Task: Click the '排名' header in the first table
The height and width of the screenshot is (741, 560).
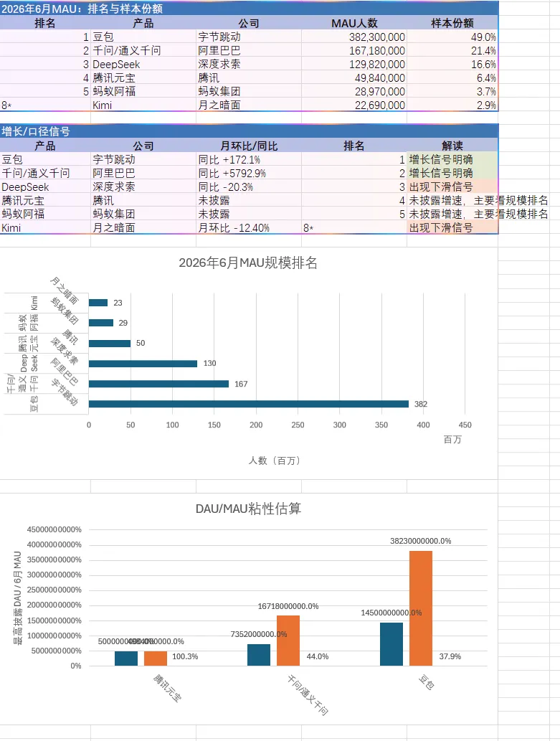Action: 45,23
